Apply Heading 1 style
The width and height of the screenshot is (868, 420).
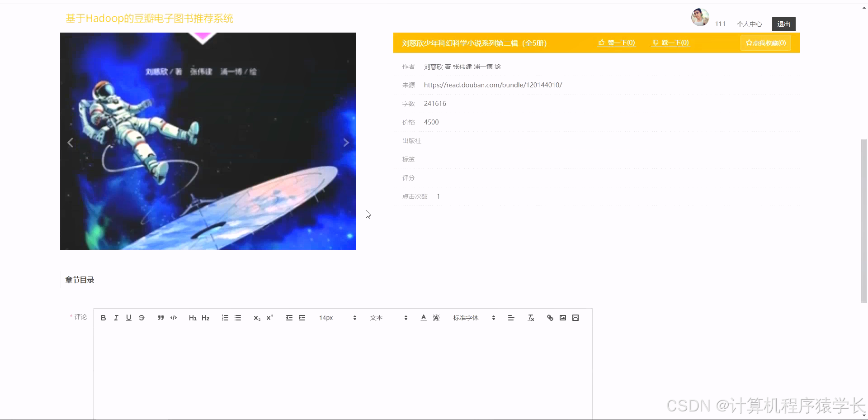pos(193,318)
